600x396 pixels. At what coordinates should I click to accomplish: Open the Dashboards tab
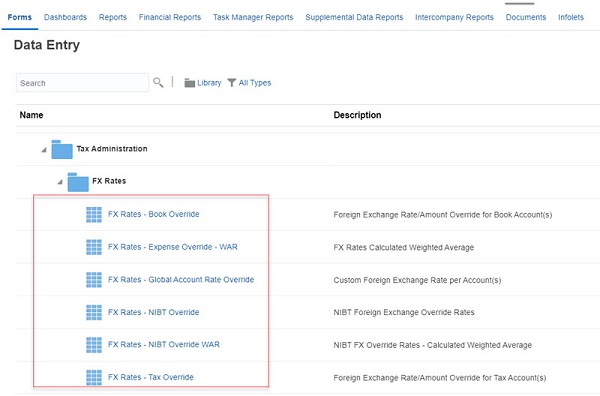(65, 17)
